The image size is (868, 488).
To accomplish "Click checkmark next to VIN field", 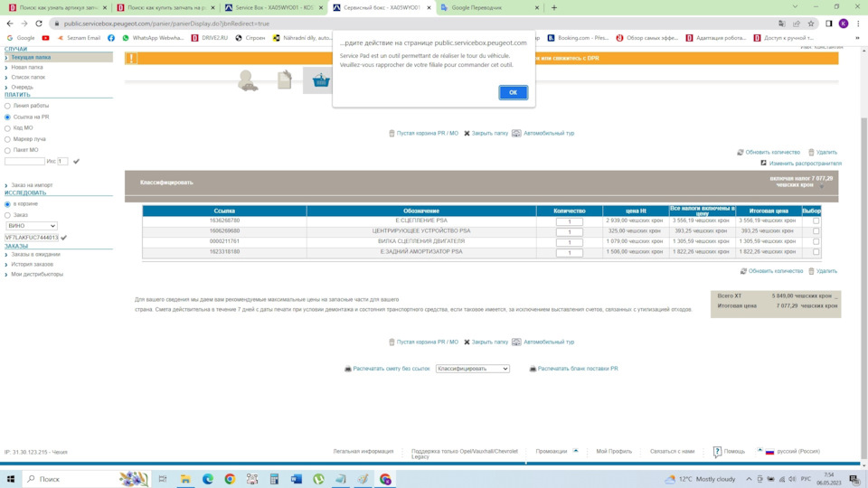I will [x=63, y=238].
